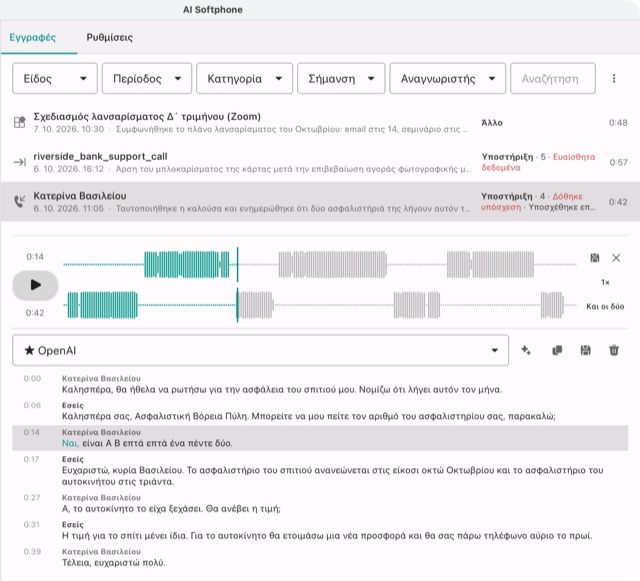640x581 pixels.
Task: Close the audio player panel
Action: [616, 258]
